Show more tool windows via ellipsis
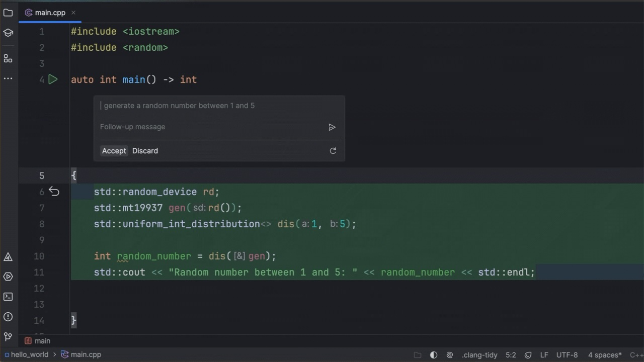This screenshot has width=644, height=362. [8, 78]
